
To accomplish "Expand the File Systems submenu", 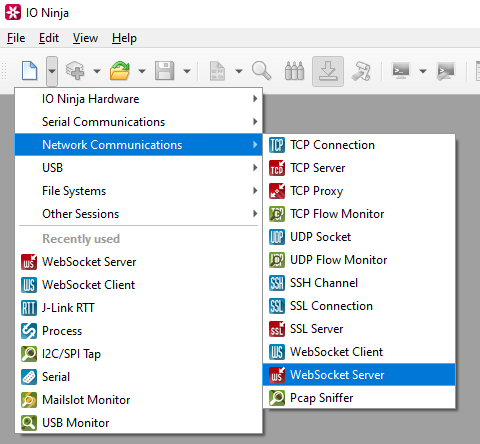I will coord(139,191).
